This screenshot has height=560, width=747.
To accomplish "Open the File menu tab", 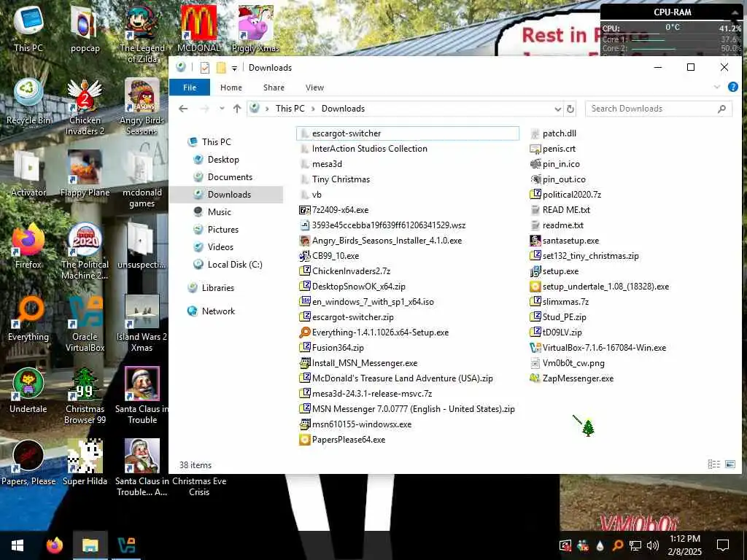I will pyautogui.click(x=190, y=87).
